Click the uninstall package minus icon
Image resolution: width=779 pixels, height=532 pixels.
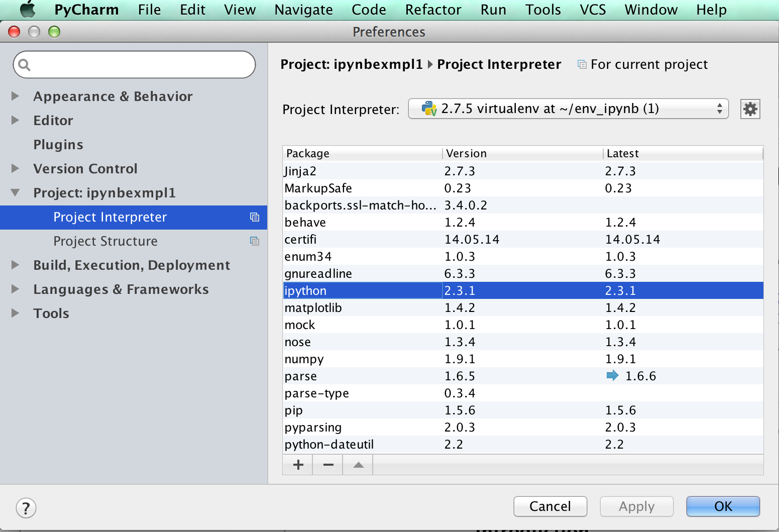point(328,465)
